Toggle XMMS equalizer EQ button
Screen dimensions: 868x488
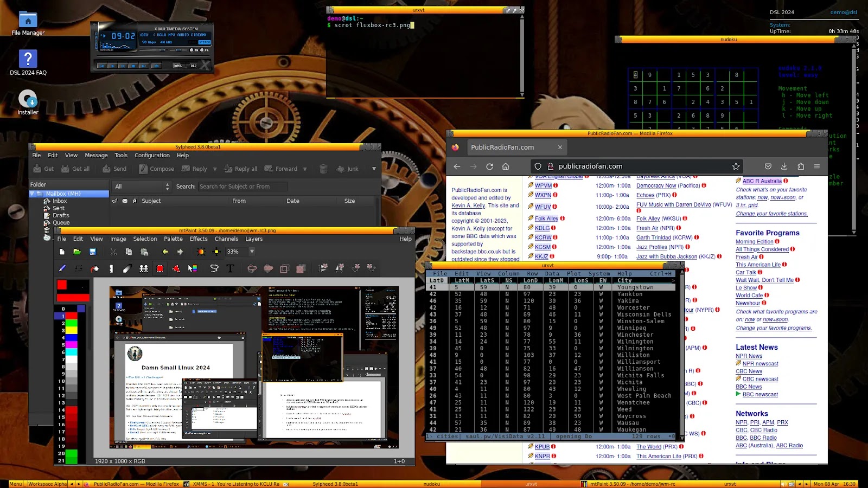click(x=194, y=50)
